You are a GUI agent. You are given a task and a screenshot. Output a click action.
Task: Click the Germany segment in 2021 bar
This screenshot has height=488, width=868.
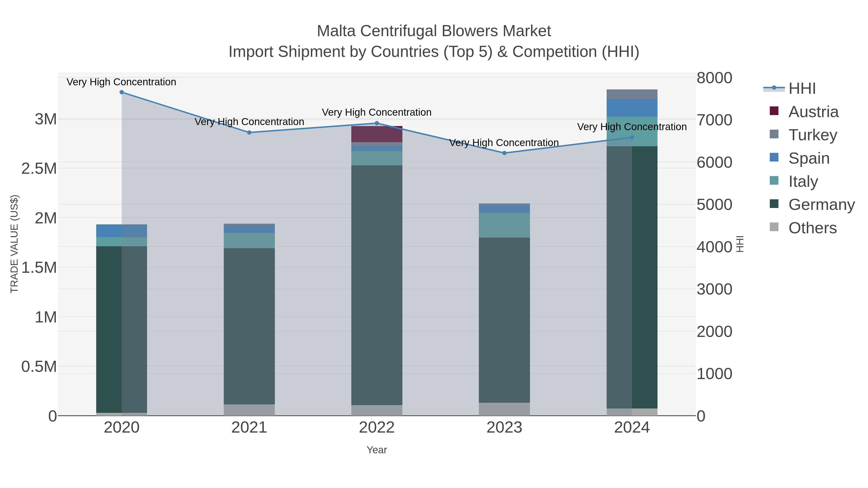(x=249, y=326)
